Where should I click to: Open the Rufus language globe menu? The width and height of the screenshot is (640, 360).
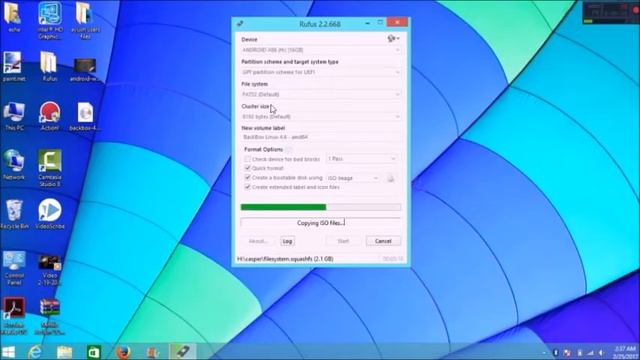(x=393, y=38)
